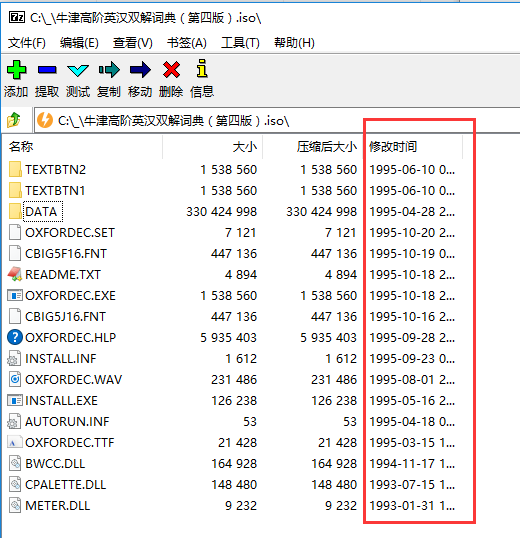Click the README.TXT file icon

[x=15, y=274]
